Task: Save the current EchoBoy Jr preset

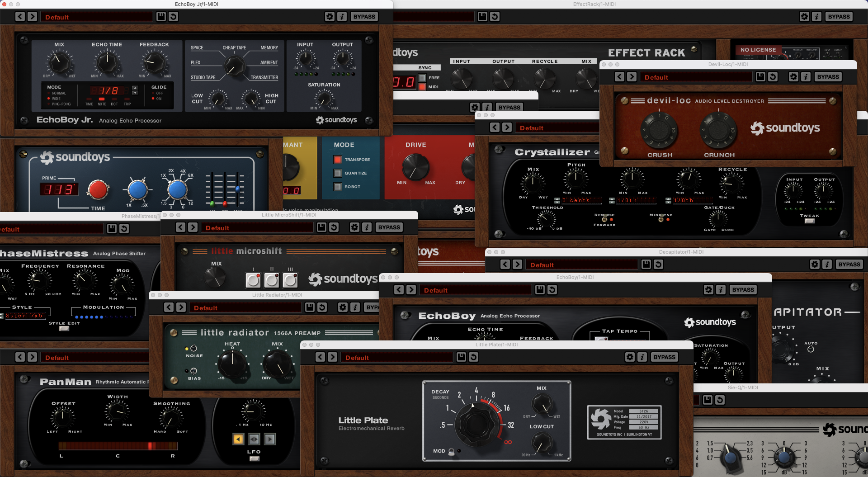Action: tap(161, 16)
